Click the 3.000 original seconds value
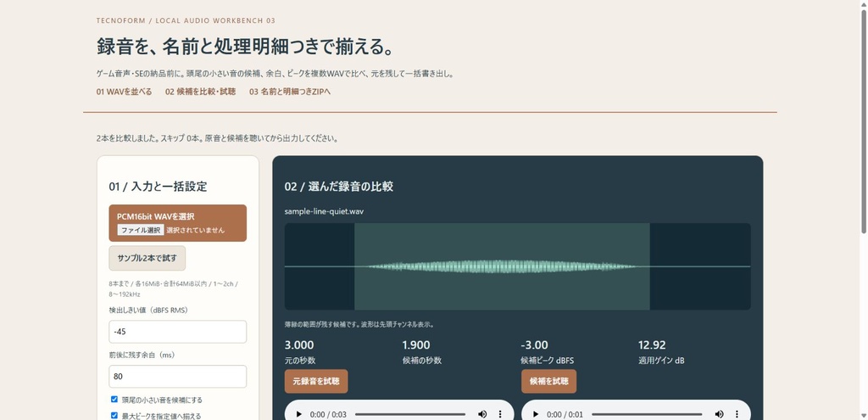 (299, 345)
